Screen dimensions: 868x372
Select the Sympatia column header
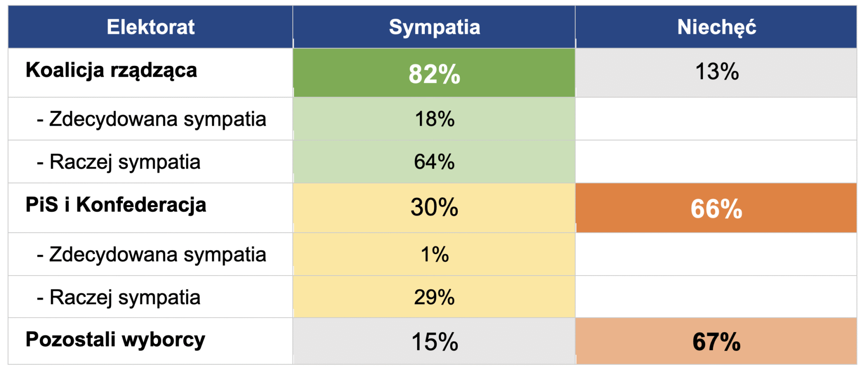pos(434,27)
